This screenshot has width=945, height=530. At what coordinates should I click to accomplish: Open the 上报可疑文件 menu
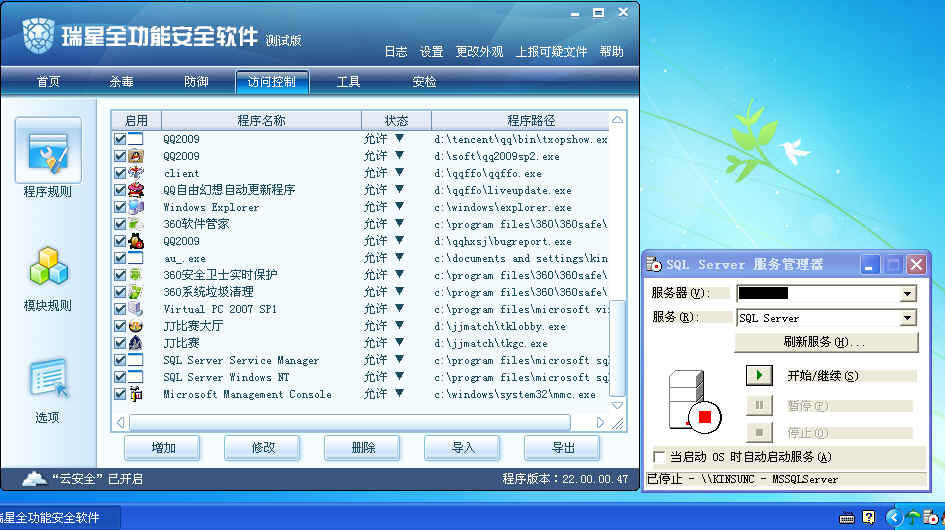(551, 52)
